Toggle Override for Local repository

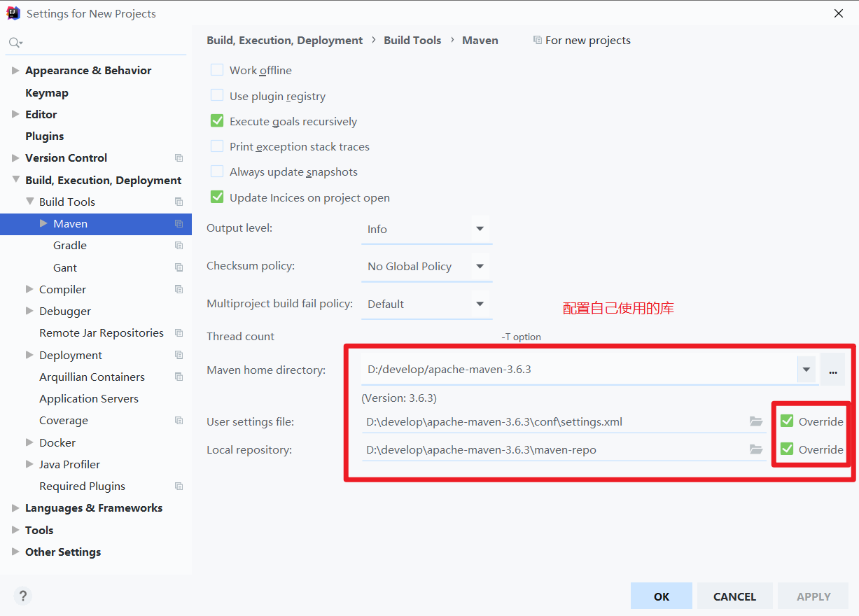pos(787,449)
